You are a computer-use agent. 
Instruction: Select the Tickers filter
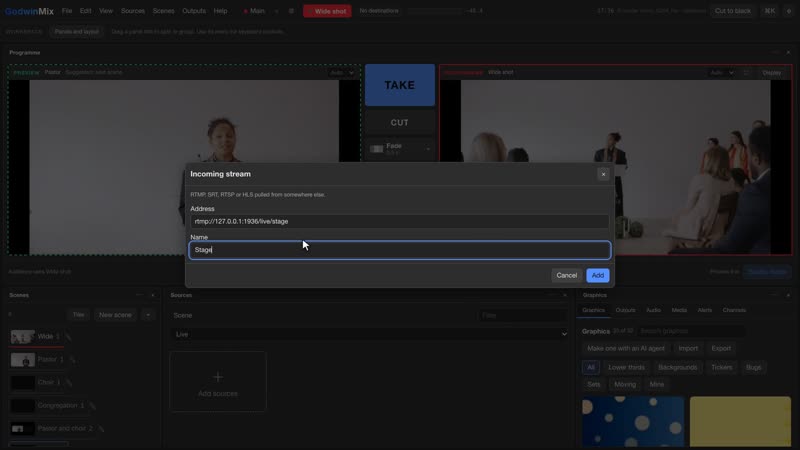(721, 367)
